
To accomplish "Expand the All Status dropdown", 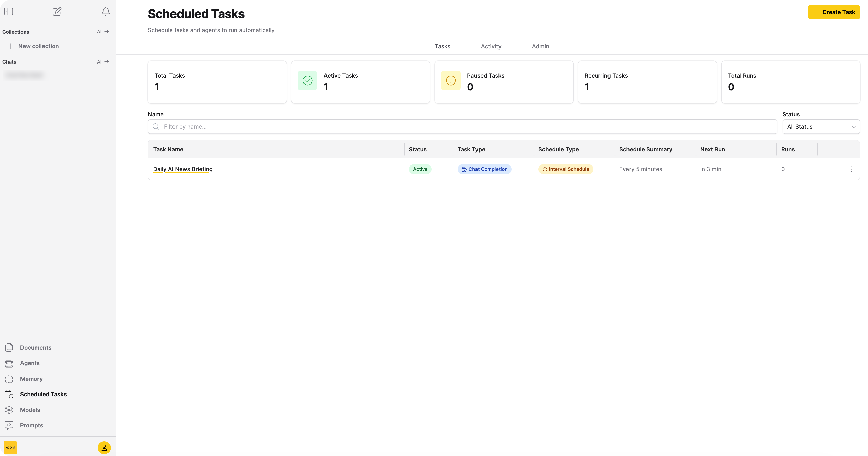I will 821,127.
